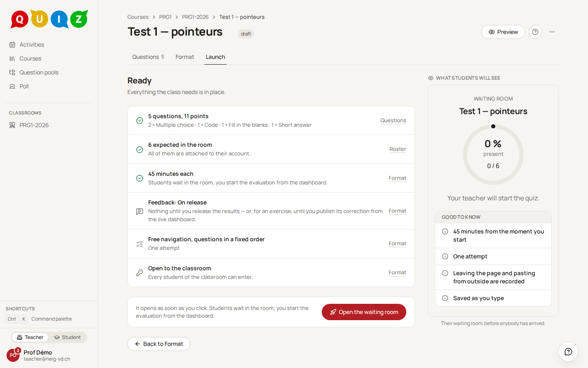
Task: Click the Courses breadcrumb
Action: pos(138,17)
